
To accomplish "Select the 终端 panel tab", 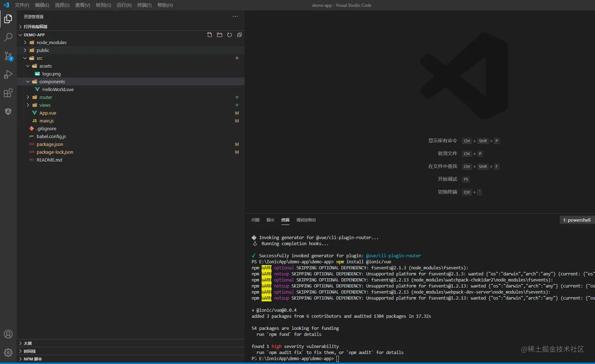I will coord(285,220).
